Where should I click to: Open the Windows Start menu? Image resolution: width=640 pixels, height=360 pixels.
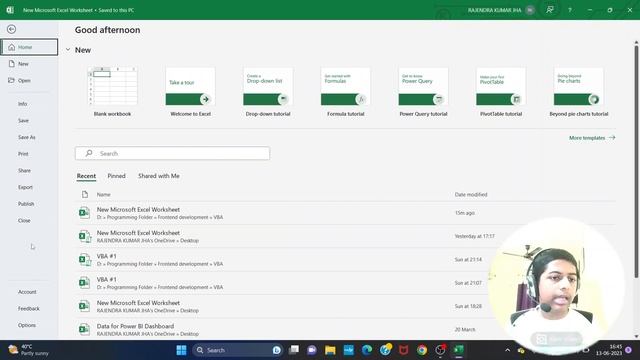(181, 350)
